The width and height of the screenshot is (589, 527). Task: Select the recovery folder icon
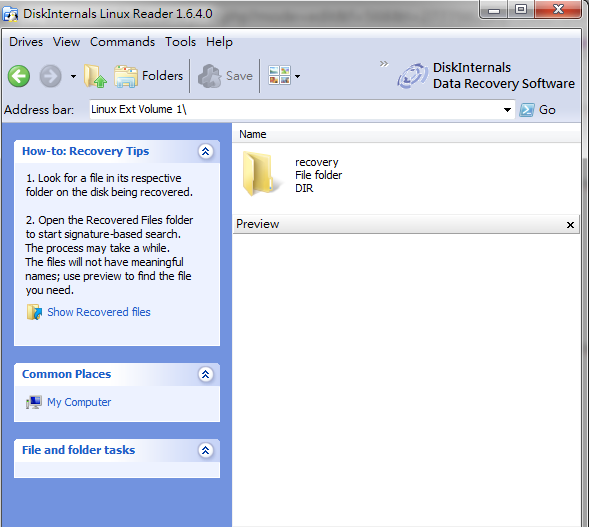[x=261, y=173]
